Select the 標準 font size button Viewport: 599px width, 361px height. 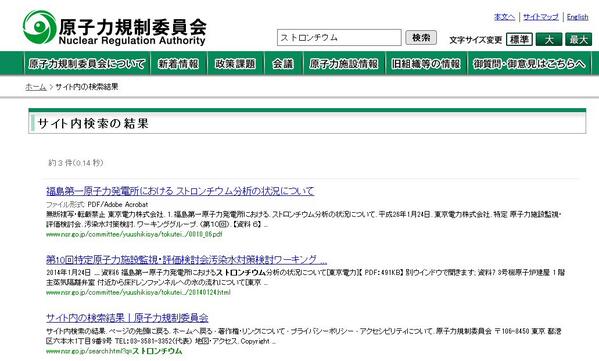(519, 39)
